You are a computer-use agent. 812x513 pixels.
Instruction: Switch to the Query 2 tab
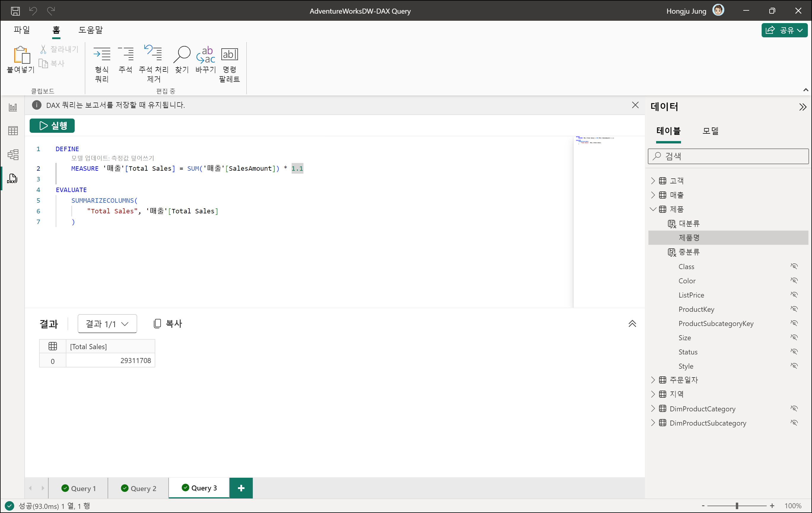139,488
